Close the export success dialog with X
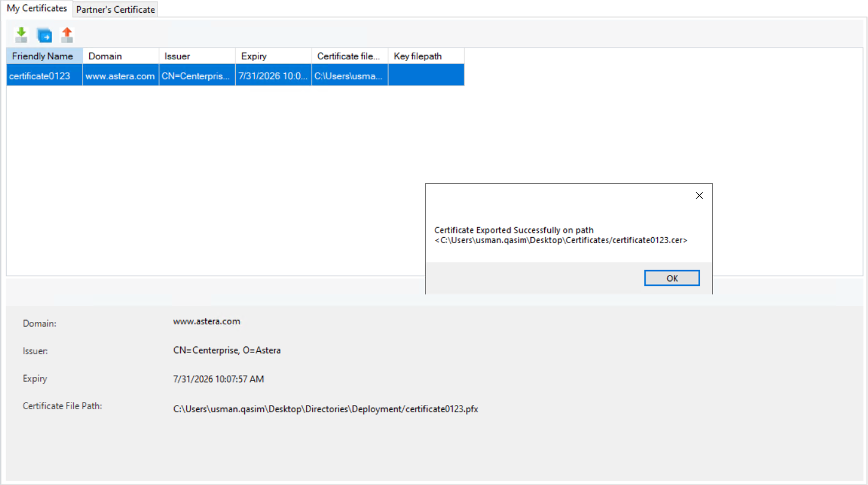Image resolution: width=868 pixels, height=485 pixels. click(x=699, y=195)
